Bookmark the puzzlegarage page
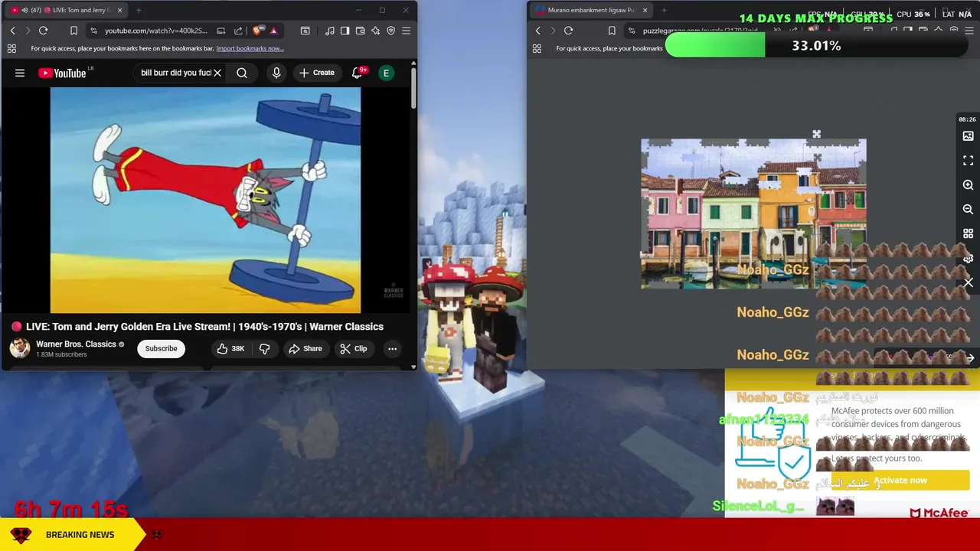Viewport: 980px width, 551px height. pos(612,31)
